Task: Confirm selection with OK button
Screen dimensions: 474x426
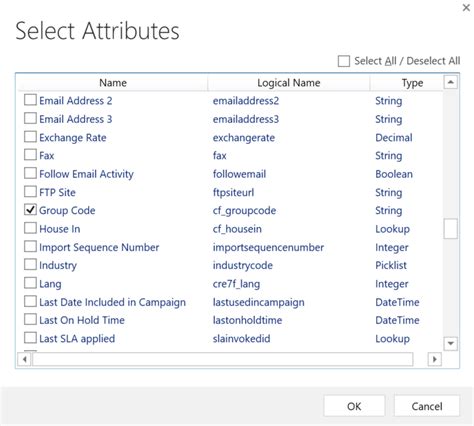Action: 354,406
